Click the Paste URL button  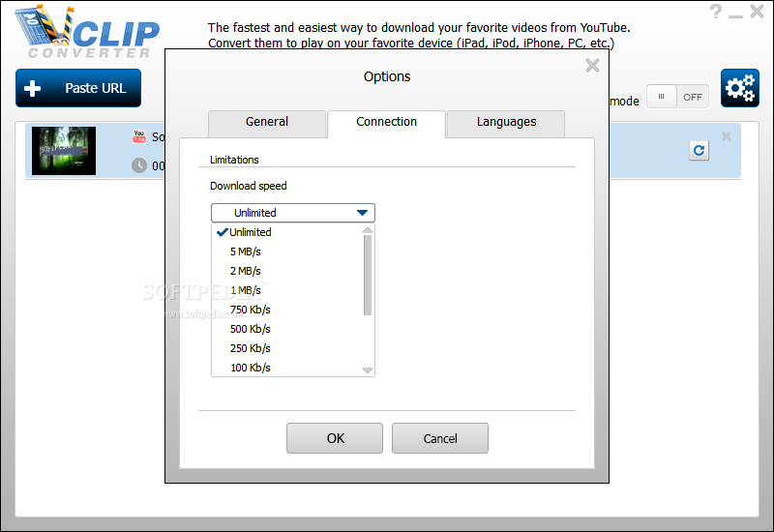pyautogui.click(x=78, y=88)
